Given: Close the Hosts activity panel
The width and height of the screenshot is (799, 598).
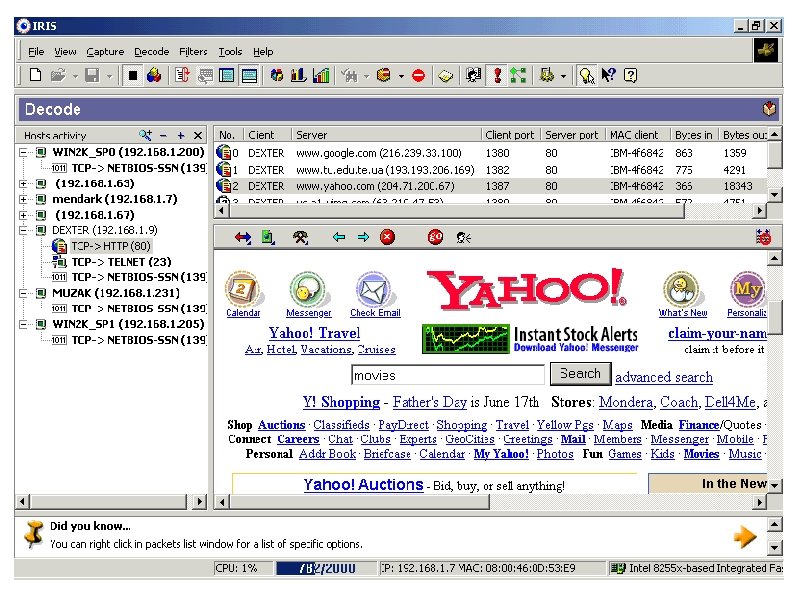Looking at the screenshot, I should point(198,135).
